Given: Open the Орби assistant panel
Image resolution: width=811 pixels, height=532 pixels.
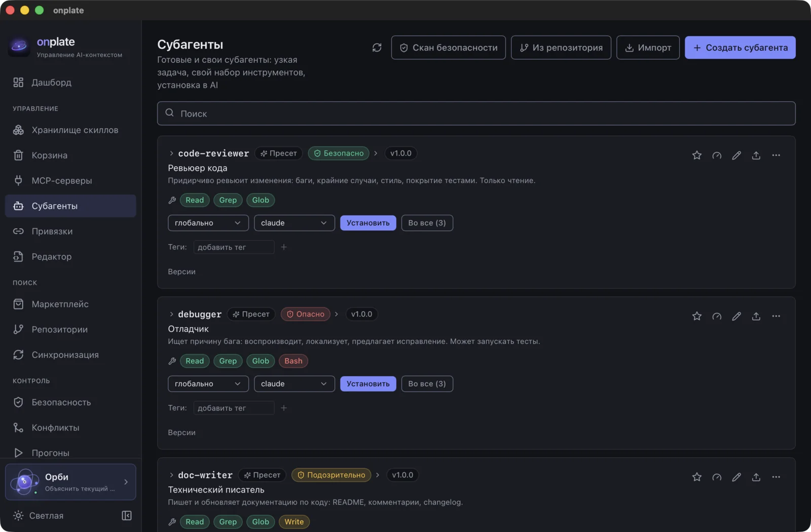Looking at the screenshot, I should (x=70, y=482).
